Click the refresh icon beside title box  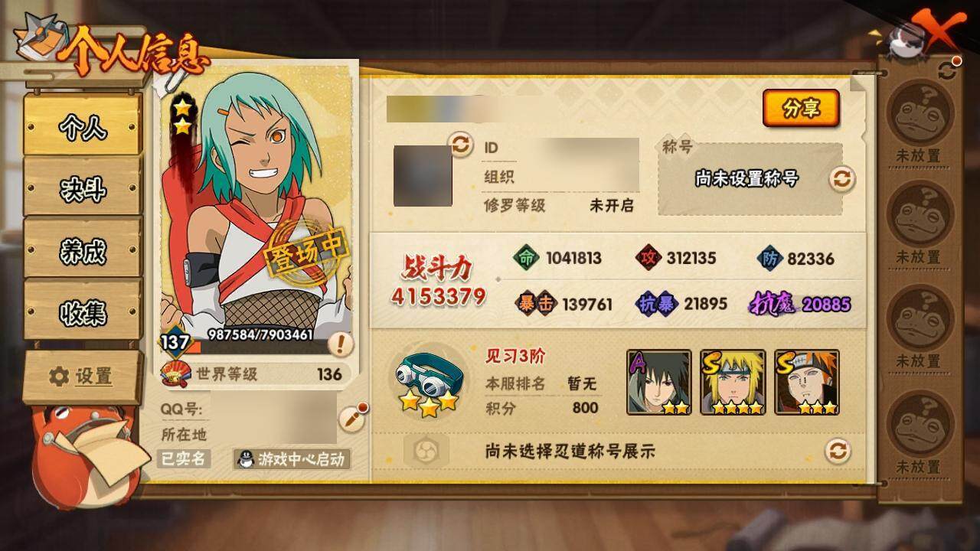[x=841, y=179]
